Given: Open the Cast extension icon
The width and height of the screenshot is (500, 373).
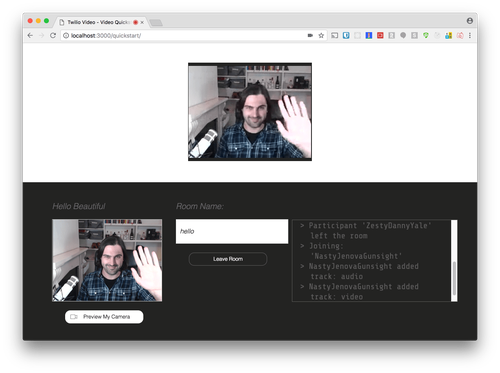Looking at the screenshot, I should pyautogui.click(x=335, y=35).
